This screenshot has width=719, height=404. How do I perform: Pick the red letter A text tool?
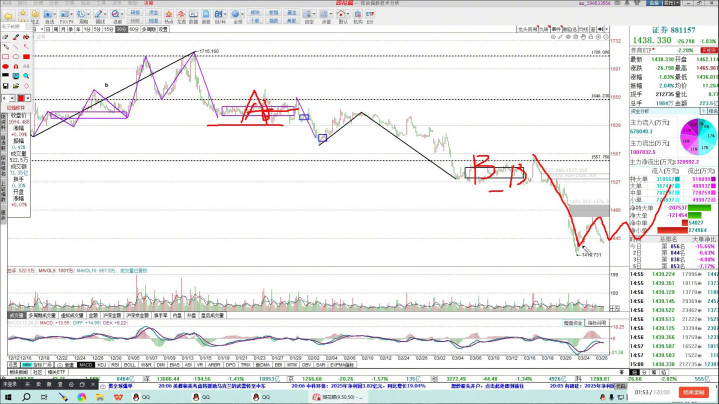(x=16, y=66)
